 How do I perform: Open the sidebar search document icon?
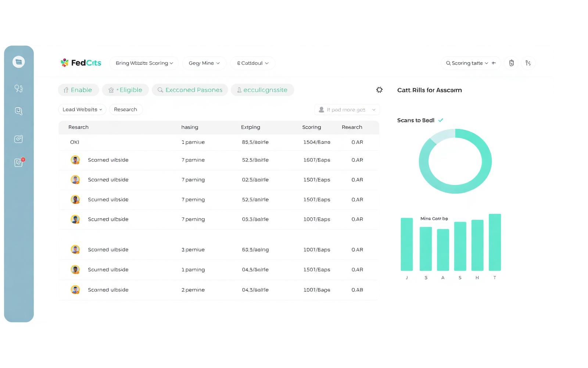pyautogui.click(x=18, y=111)
